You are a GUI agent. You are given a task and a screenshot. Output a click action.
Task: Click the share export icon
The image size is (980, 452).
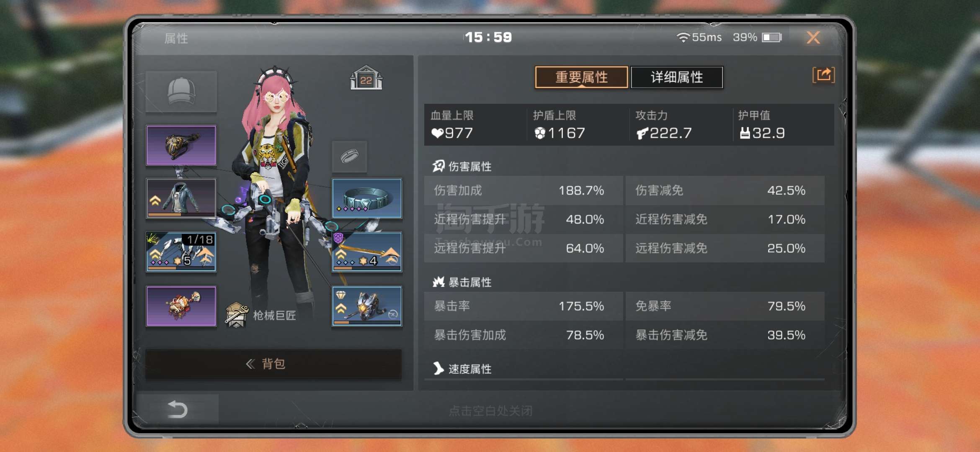[823, 75]
